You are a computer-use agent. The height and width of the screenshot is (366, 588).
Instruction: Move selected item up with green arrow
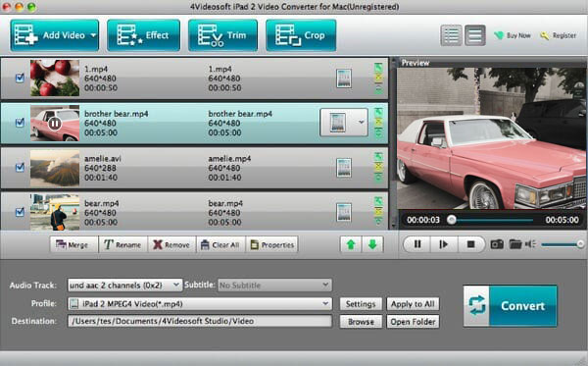pos(351,244)
